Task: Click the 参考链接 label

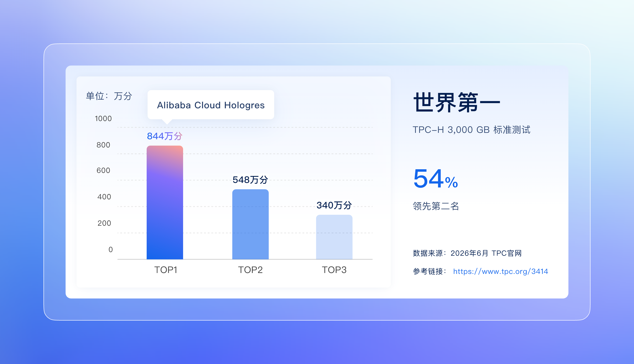Action: (430, 271)
